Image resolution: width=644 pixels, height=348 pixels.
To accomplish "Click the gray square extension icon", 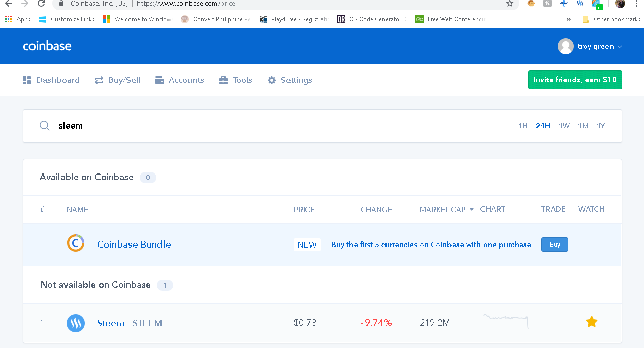I will (548, 4).
